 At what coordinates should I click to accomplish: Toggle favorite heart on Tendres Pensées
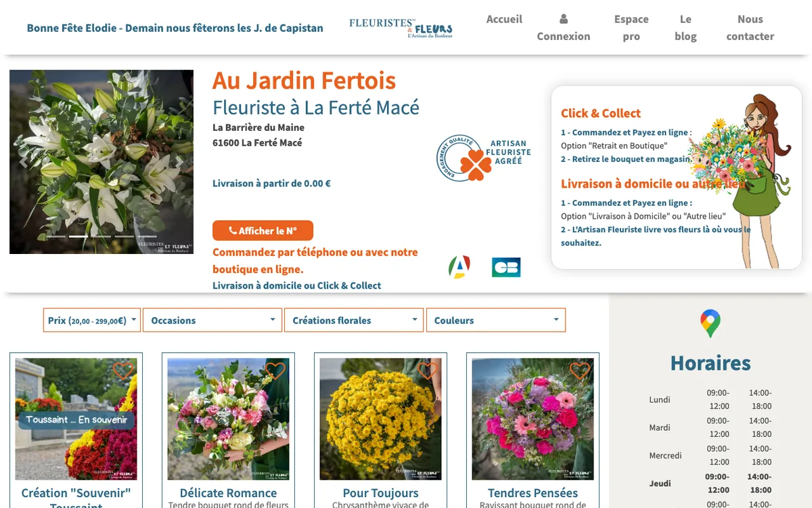click(x=580, y=371)
